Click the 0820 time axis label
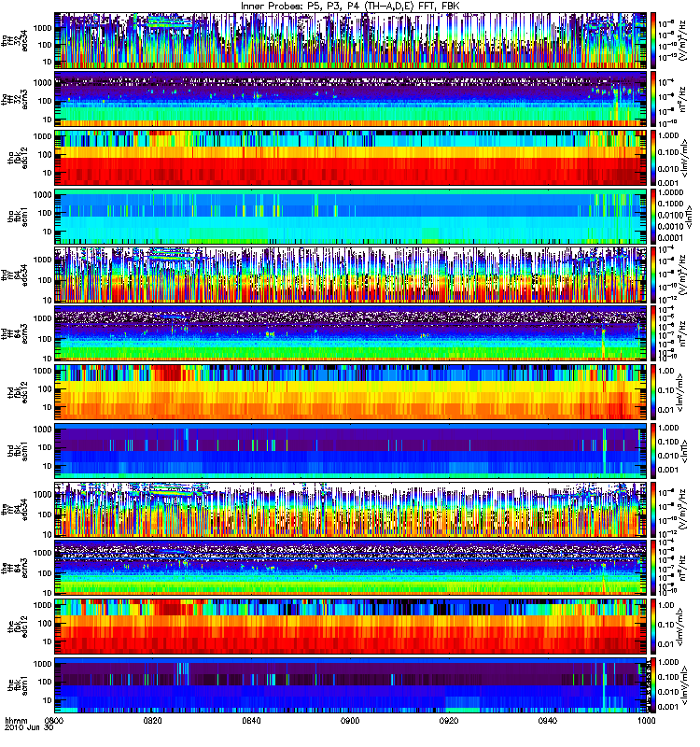Image resolution: width=700 pixels, height=747 pixels. (152, 720)
